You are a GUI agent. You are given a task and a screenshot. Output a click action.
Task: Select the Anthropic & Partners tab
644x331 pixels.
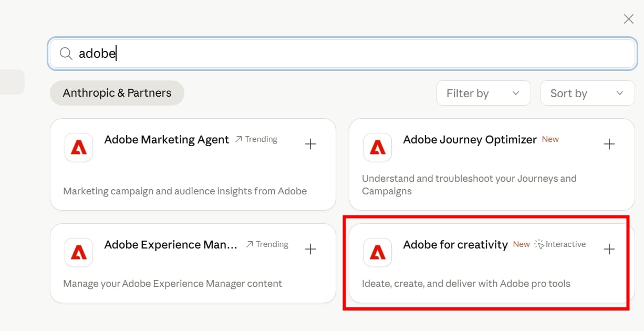coord(117,93)
